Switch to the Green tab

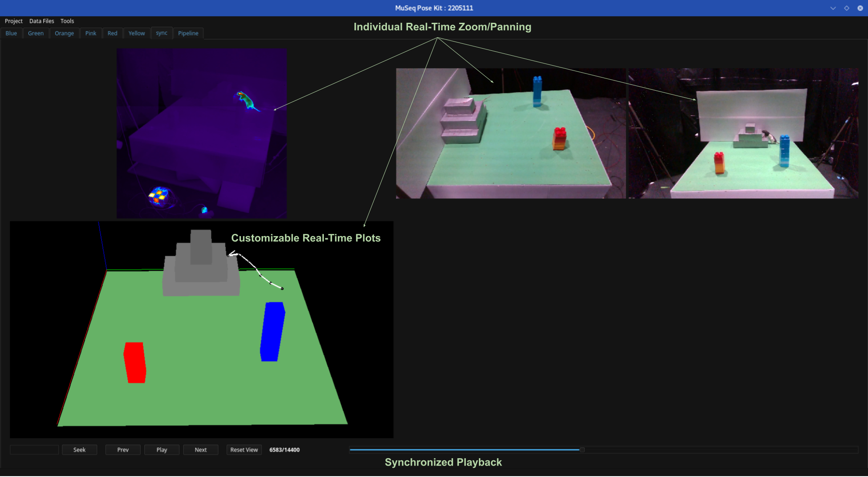[x=36, y=33]
